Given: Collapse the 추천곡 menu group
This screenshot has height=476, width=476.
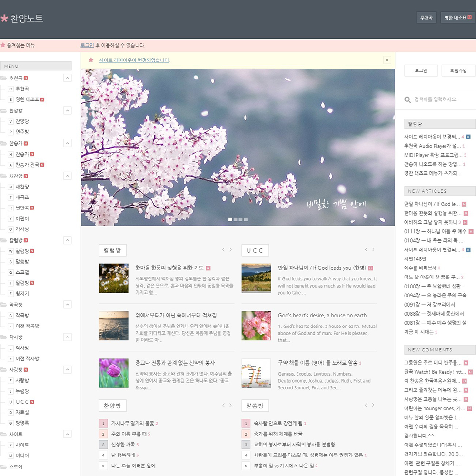Looking at the screenshot, I should coord(67,78).
